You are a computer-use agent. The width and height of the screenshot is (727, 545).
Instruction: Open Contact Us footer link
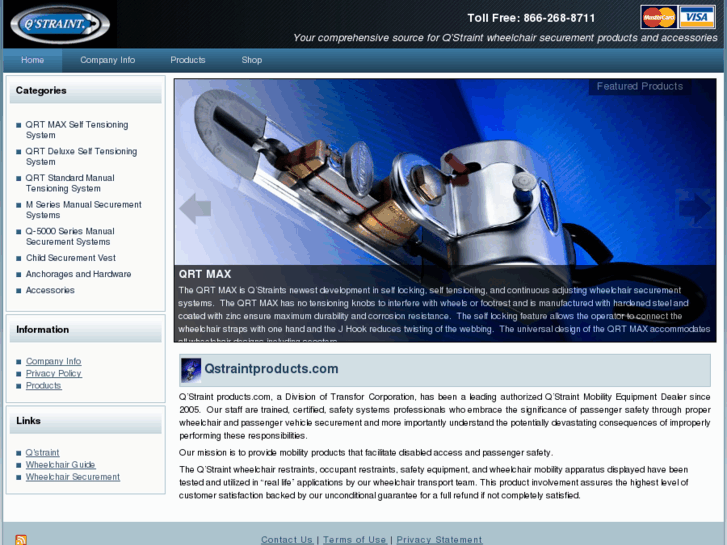[x=287, y=540]
